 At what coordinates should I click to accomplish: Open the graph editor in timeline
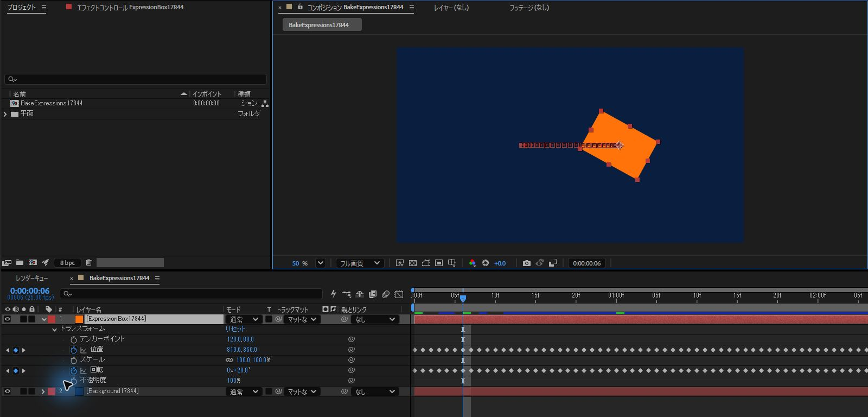click(x=399, y=294)
